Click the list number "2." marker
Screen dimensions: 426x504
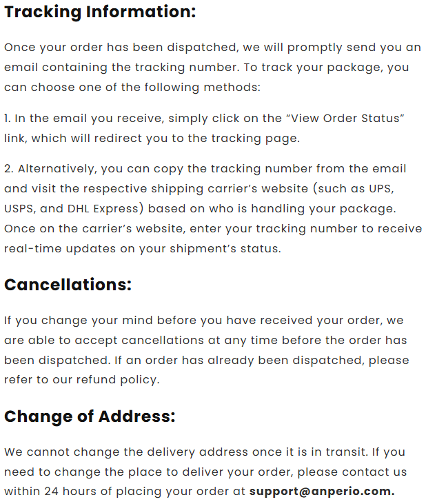8,168
